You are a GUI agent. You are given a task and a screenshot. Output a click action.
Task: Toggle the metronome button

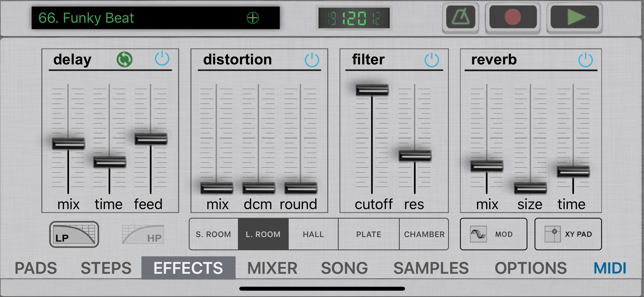pos(461,17)
